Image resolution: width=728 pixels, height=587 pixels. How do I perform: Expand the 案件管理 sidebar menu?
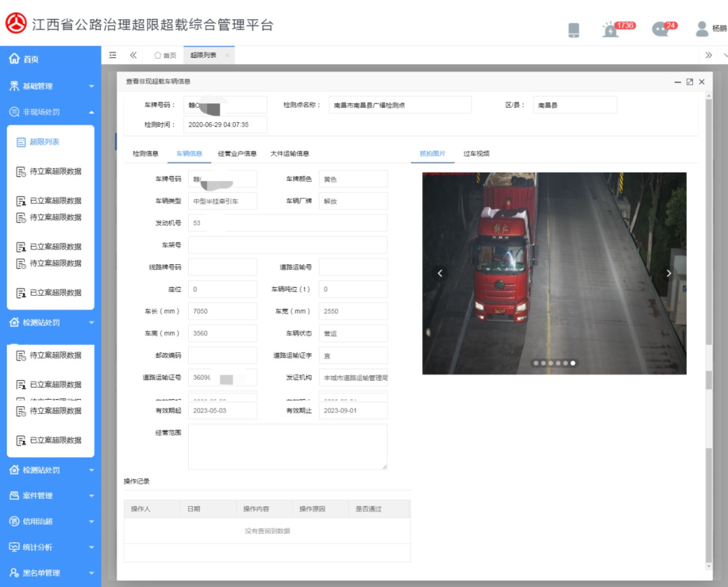click(51, 495)
